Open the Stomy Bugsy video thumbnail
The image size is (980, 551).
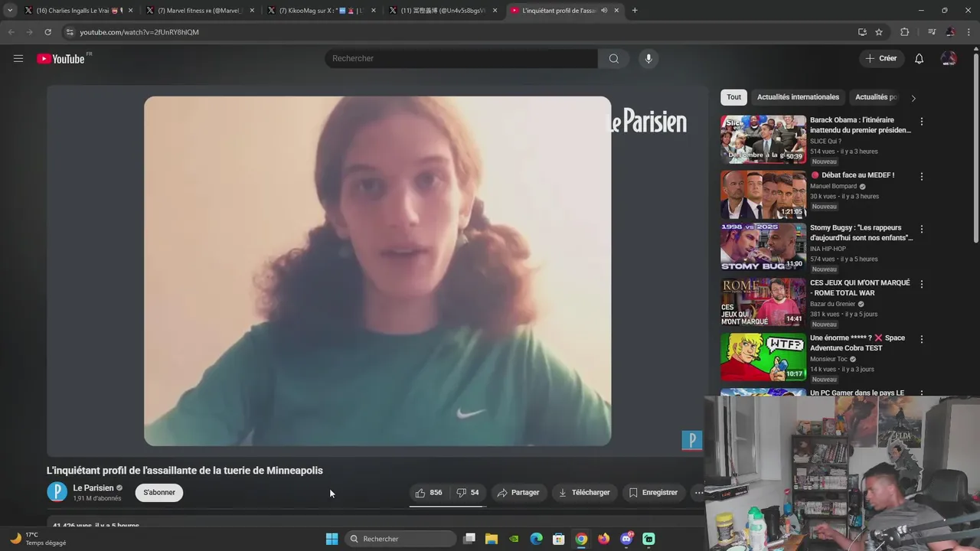[763, 247]
